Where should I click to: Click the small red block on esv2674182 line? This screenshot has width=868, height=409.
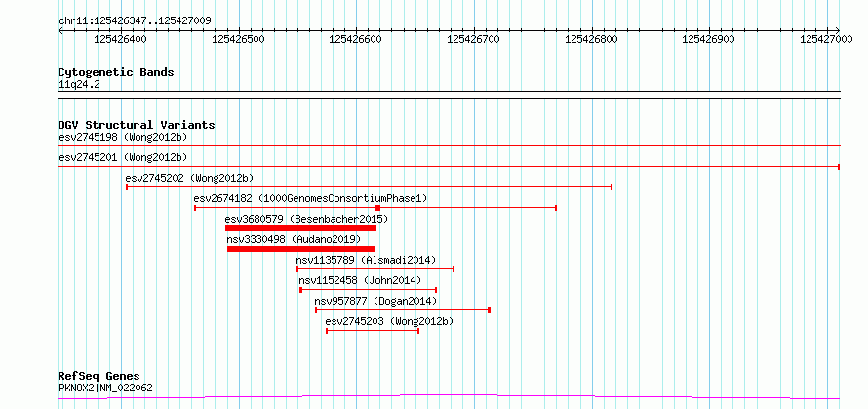[377, 208]
